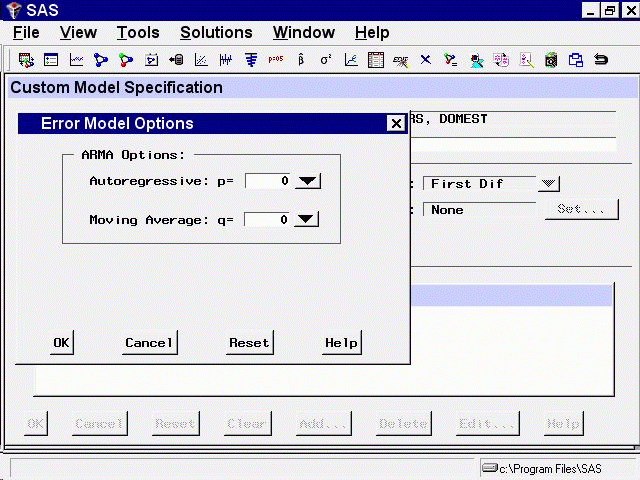This screenshot has height=480, width=640.
Task: Click the overlapping windows toolbar icon
Action: tap(576, 60)
